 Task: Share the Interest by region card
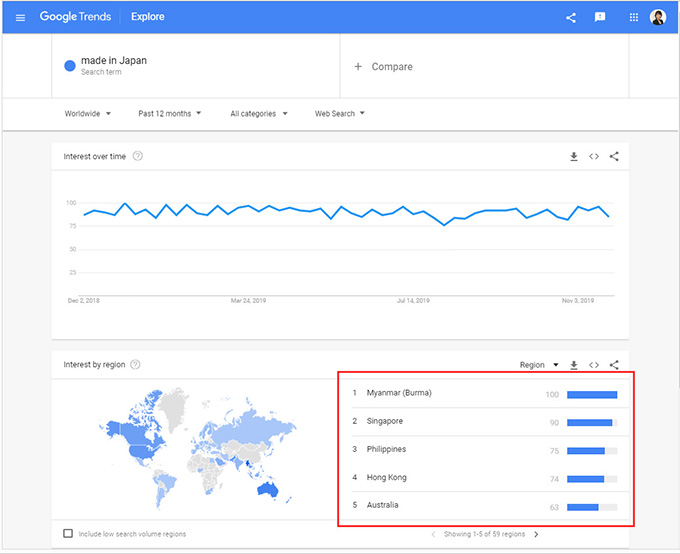click(x=614, y=365)
